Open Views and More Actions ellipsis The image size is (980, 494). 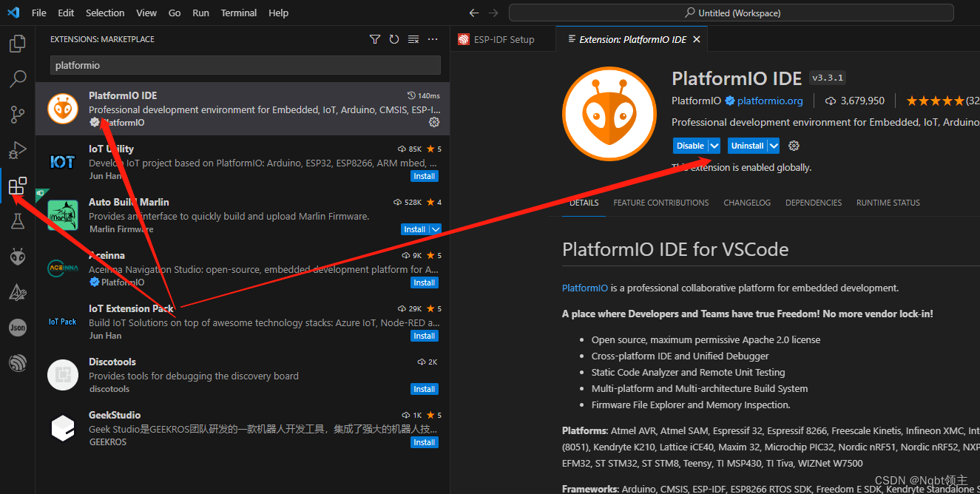433,39
